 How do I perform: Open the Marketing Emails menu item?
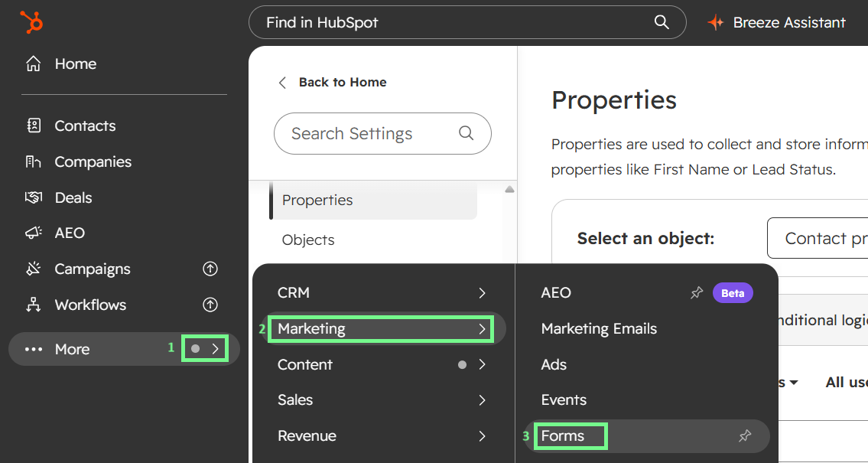(599, 328)
